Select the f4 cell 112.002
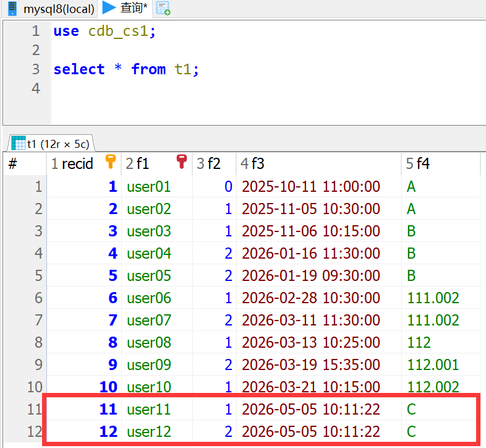Image resolution: width=486 pixels, height=448 pixels. pyautogui.click(x=441, y=387)
